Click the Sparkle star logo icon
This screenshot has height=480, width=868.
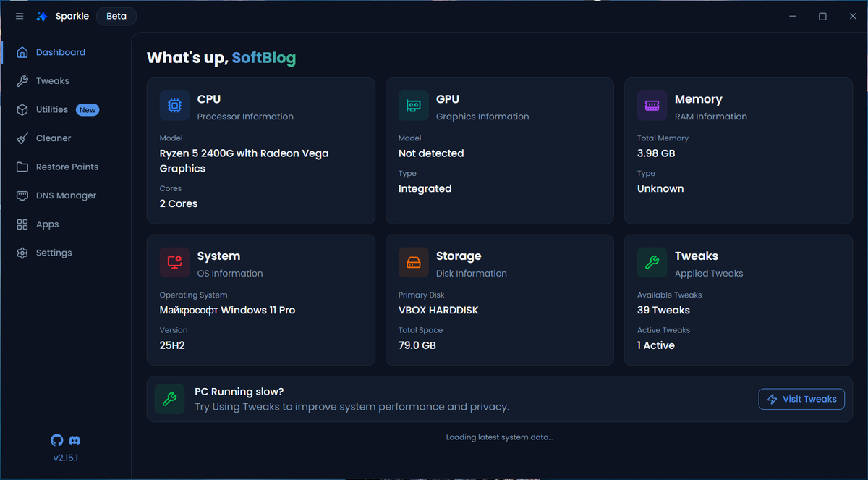point(42,16)
